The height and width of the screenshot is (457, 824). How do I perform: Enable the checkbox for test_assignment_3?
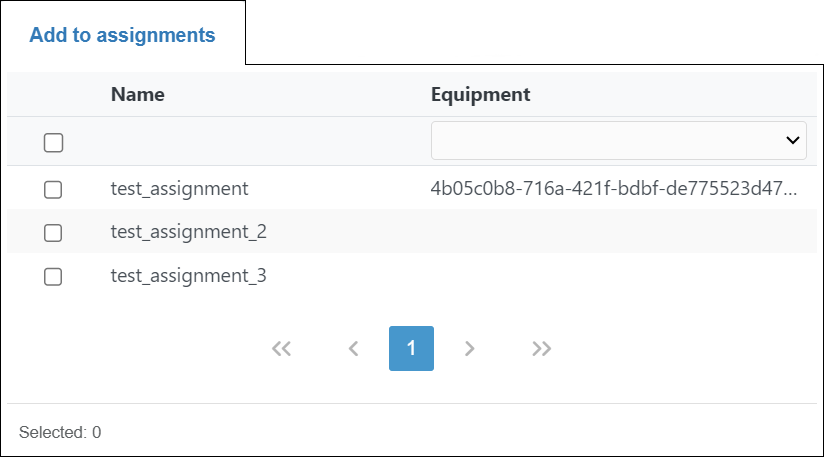(x=54, y=277)
